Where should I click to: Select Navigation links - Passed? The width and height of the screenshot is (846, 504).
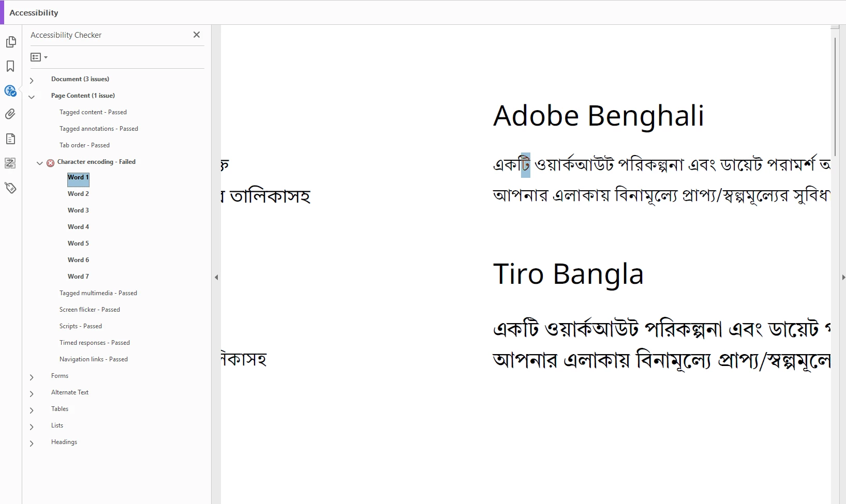pyautogui.click(x=94, y=359)
